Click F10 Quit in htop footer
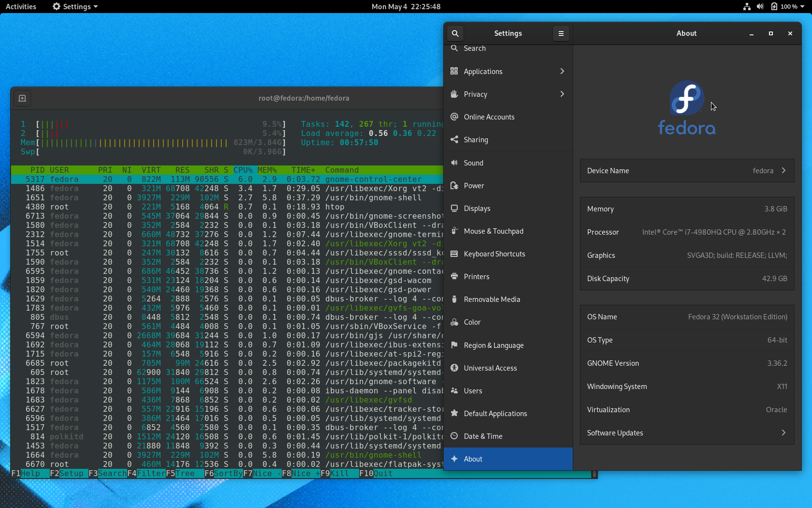Viewport: 812px width, 508px height. [x=376, y=473]
